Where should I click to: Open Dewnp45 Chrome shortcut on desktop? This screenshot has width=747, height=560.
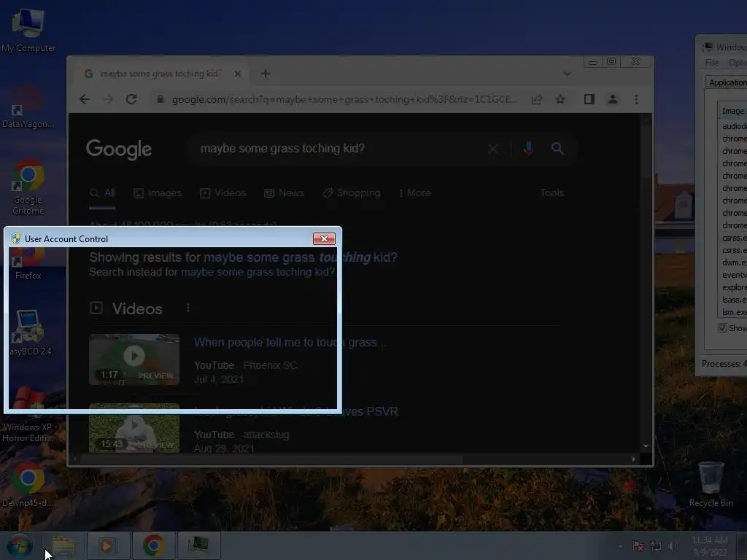click(x=28, y=485)
